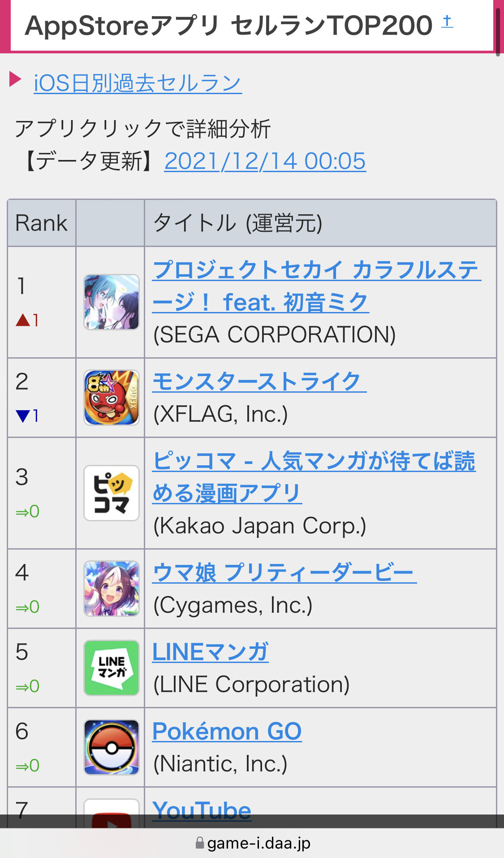Open the Pokémon GO title link
Image resolution: width=504 pixels, height=858 pixels.
(x=227, y=732)
